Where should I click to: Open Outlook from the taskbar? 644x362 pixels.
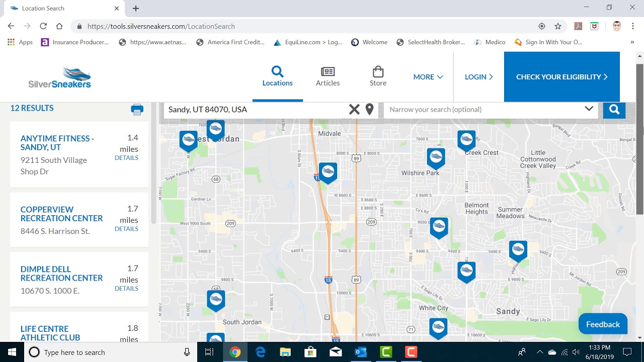point(361,352)
